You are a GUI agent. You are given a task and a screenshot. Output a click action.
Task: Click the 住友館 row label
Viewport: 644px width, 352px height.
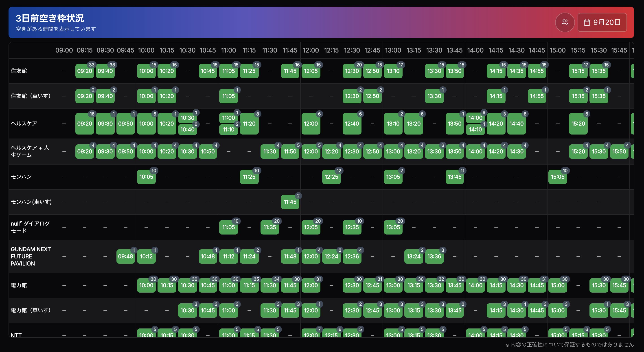coord(19,71)
